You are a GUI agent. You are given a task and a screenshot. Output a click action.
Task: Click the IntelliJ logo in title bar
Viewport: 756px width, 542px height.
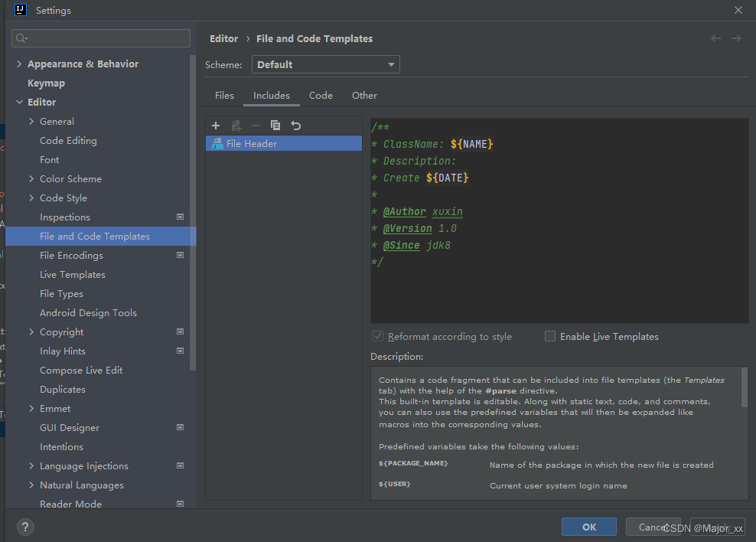click(x=21, y=10)
